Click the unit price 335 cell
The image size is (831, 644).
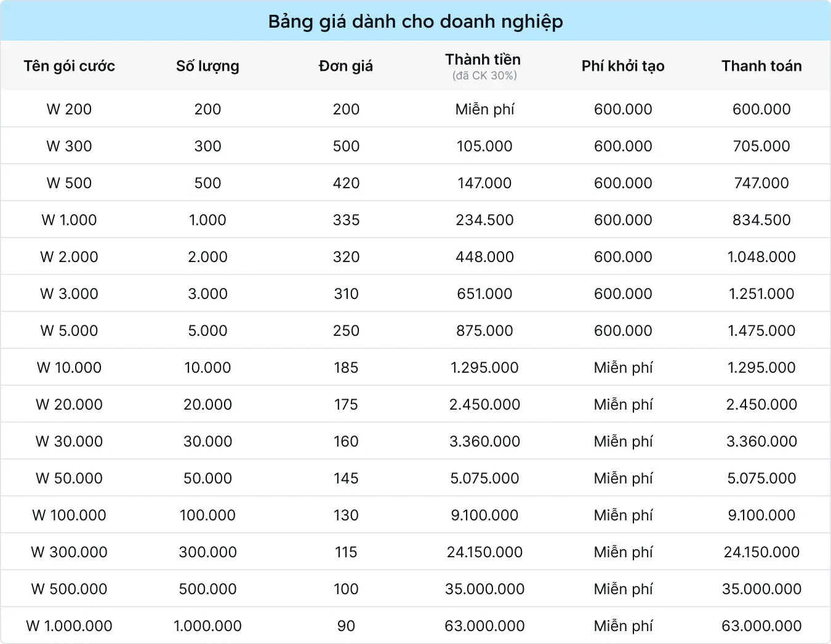point(346,220)
